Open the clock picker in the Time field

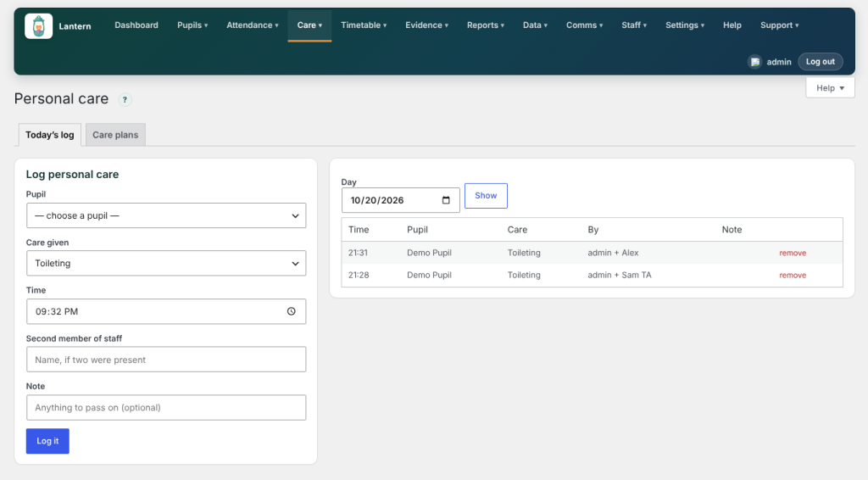(292, 311)
